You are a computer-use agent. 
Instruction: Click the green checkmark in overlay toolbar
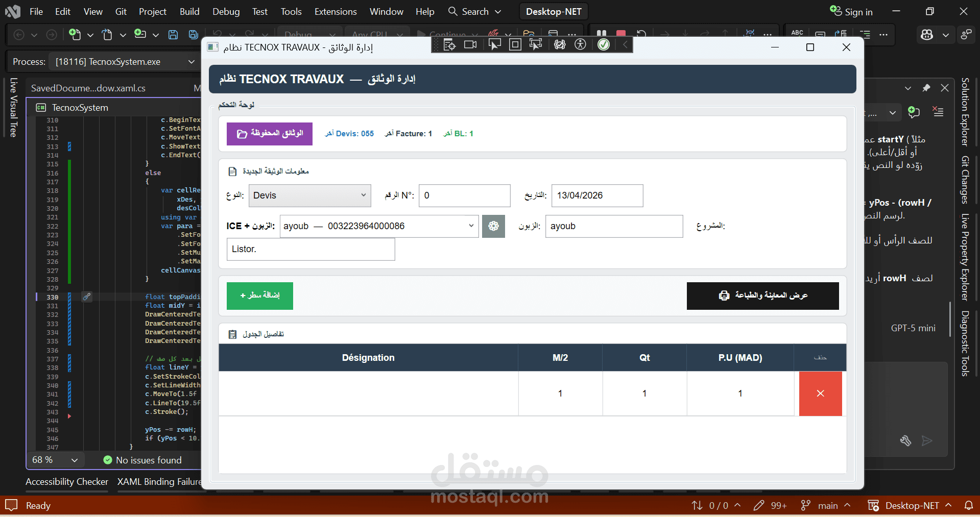pos(604,45)
